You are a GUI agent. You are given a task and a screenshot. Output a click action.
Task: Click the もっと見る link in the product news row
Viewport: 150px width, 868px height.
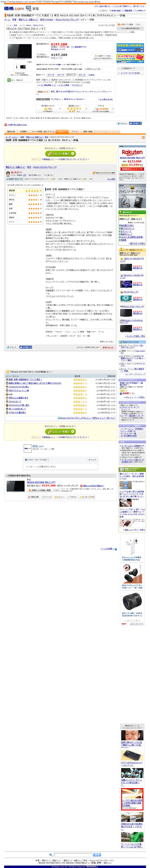coord(106,99)
